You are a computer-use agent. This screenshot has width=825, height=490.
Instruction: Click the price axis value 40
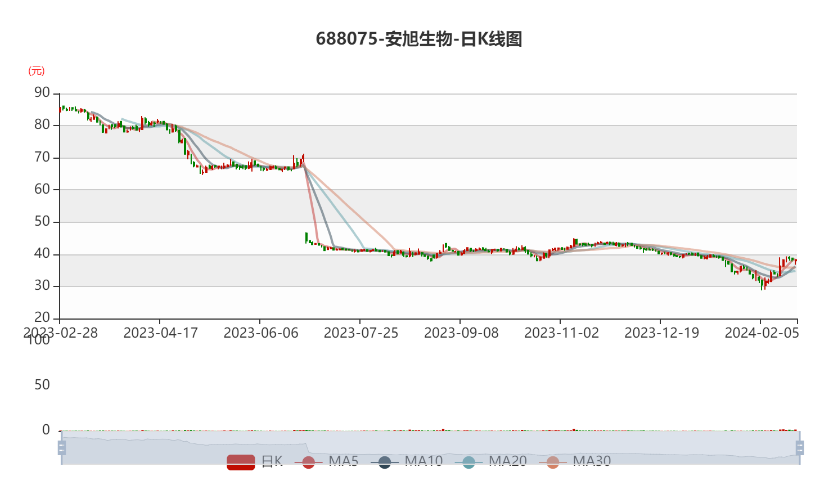pos(42,254)
